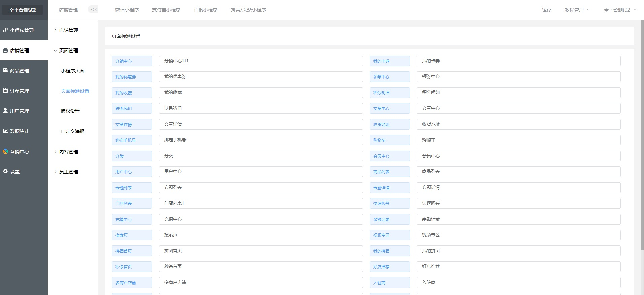The width and height of the screenshot is (644, 295).
Task: Click the 积分明细 title input field
Action: click(x=519, y=93)
